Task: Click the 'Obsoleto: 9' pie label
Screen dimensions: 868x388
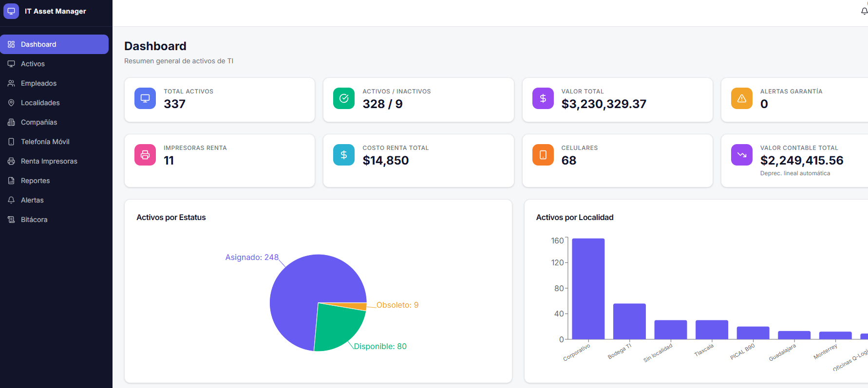Action: tap(397, 305)
